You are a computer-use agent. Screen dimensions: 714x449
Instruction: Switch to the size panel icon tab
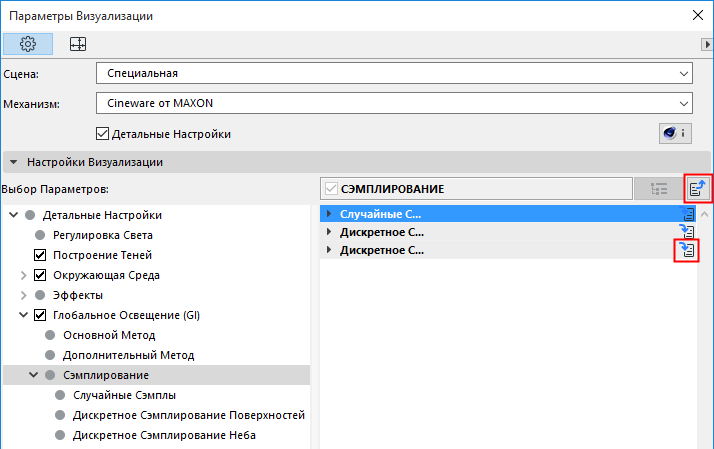pyautogui.click(x=77, y=44)
